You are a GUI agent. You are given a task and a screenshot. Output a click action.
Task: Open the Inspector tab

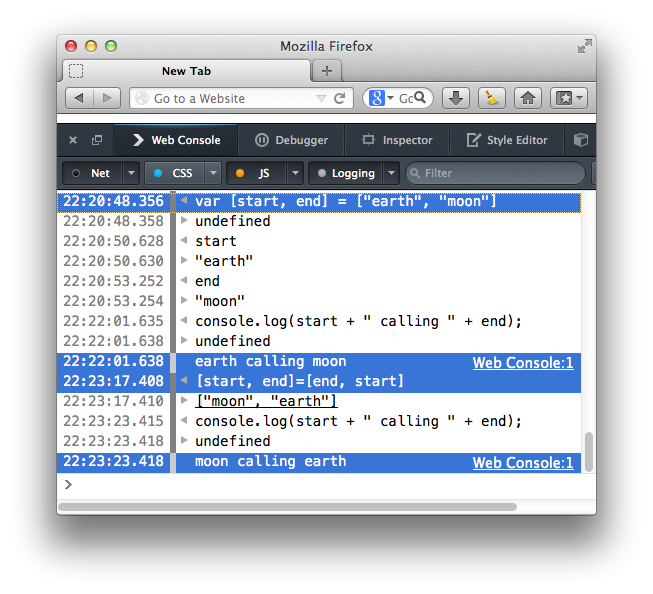397,140
